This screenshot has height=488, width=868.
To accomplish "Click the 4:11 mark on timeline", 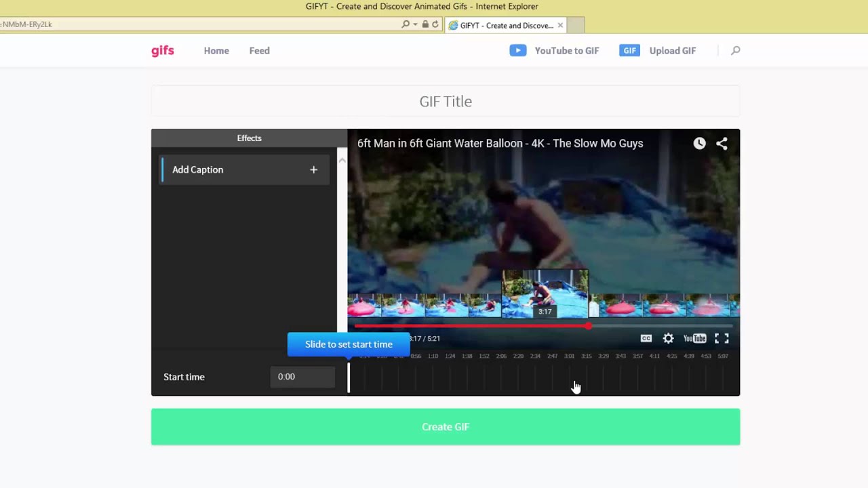I will coord(654,357).
